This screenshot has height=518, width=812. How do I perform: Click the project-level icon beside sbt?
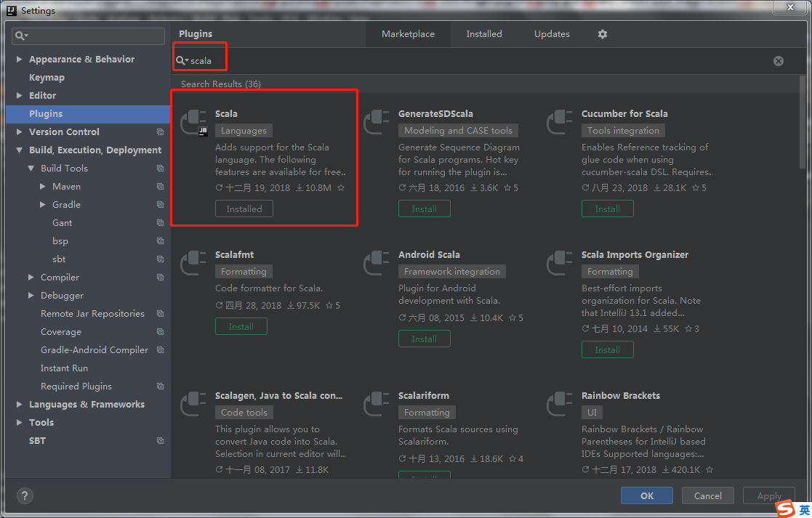point(160,259)
